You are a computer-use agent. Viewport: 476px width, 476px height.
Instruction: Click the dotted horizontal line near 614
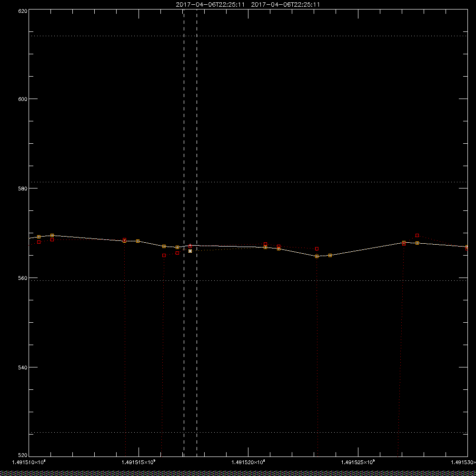pos(248,36)
